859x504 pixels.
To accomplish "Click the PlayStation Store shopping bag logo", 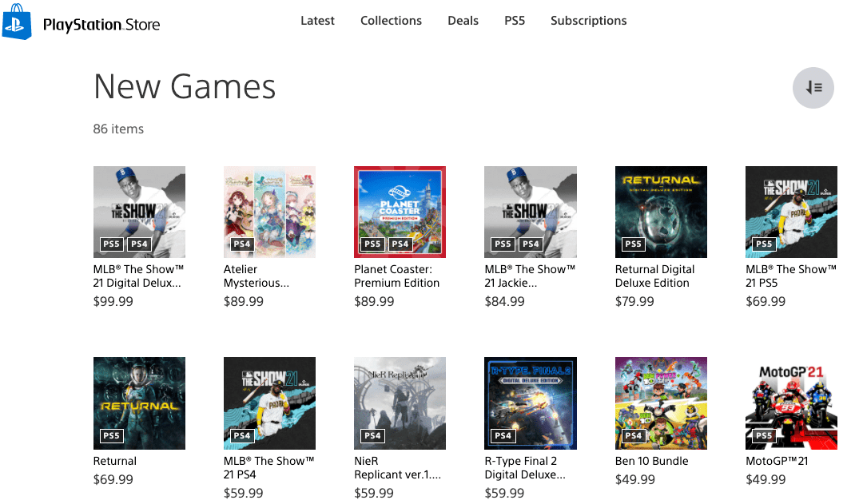I will (17, 22).
